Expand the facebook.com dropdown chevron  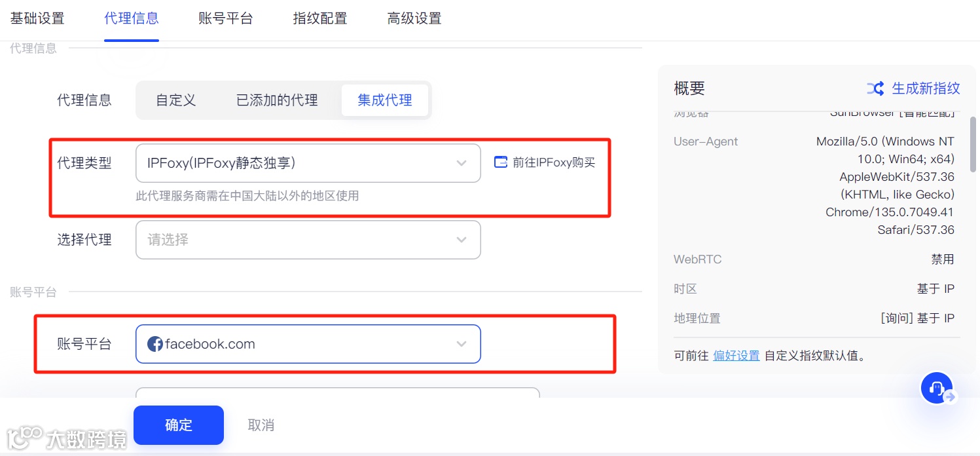pyautogui.click(x=462, y=344)
